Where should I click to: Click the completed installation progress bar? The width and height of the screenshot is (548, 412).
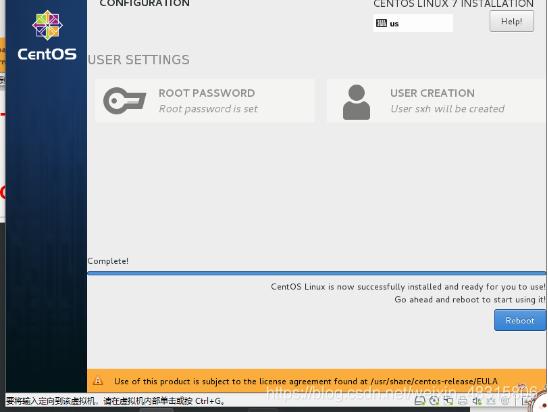(x=316, y=273)
